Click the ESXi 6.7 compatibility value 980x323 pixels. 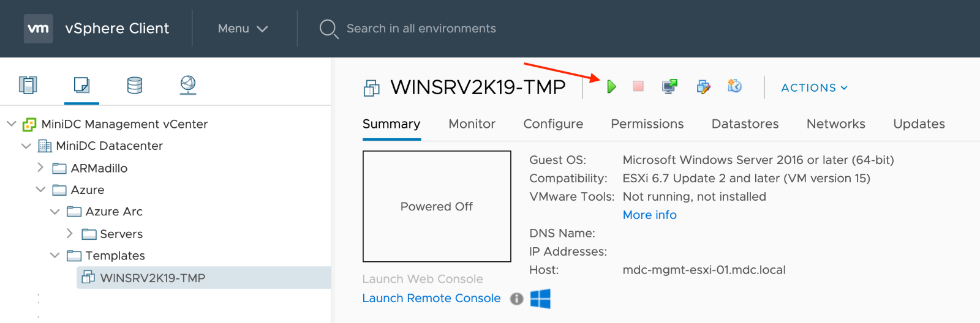point(747,178)
